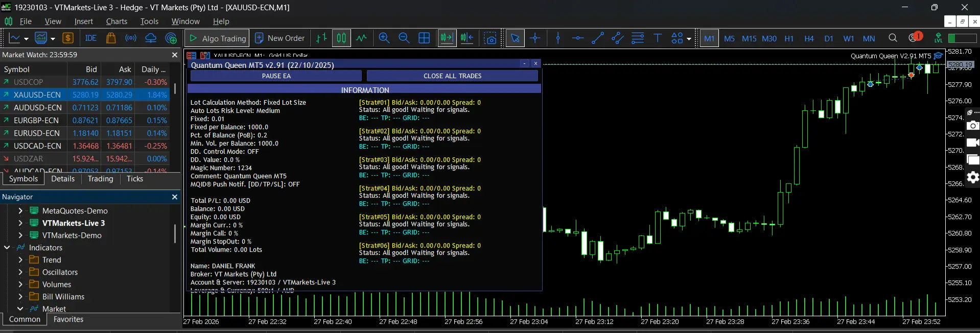This screenshot has height=333, width=980.
Task: Open the File menu
Action: coord(26,21)
